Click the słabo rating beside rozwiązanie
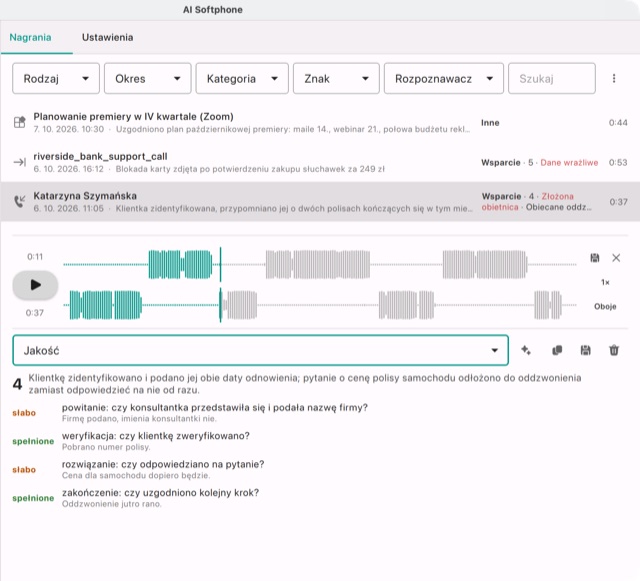 tap(24, 470)
